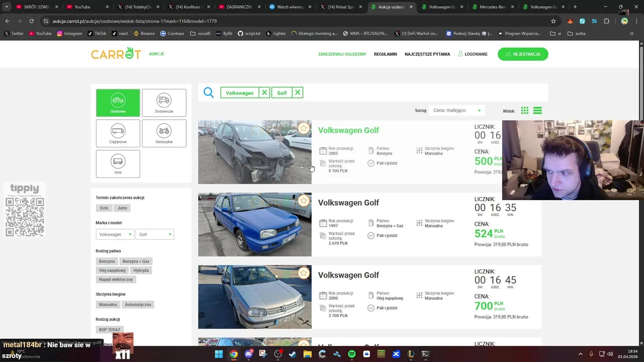The height and width of the screenshot is (362, 644).
Task: Open the Windows Start menu
Action: (219, 354)
